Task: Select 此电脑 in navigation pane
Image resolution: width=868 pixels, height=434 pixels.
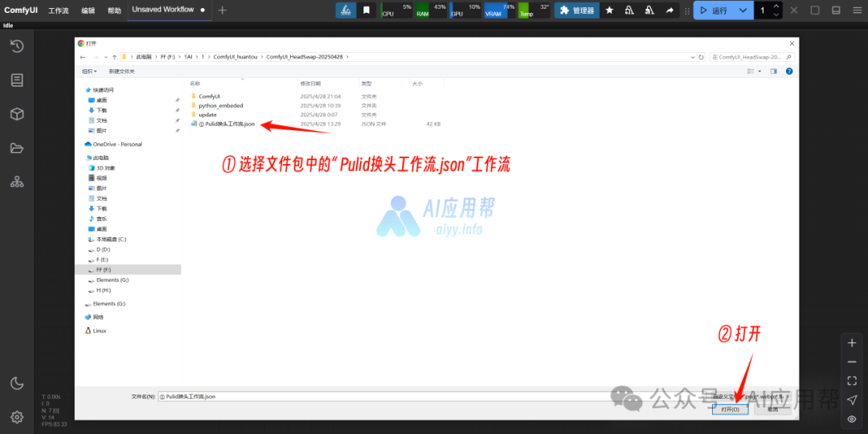Action: tap(100, 158)
